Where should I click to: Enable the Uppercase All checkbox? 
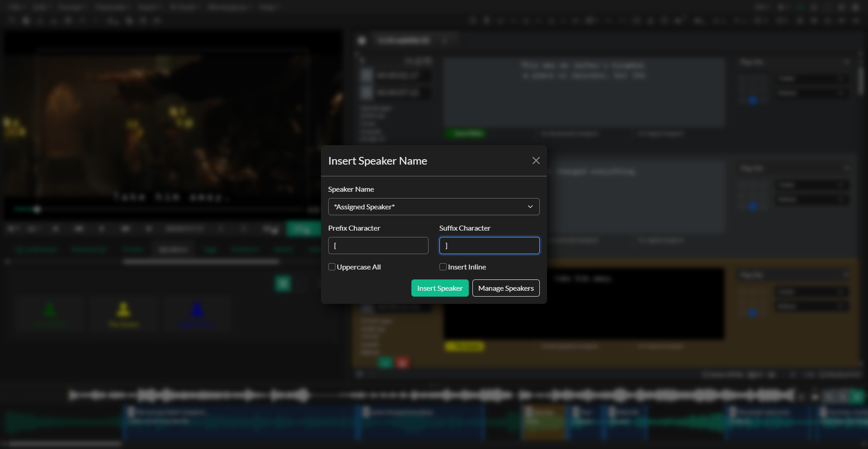pos(332,267)
